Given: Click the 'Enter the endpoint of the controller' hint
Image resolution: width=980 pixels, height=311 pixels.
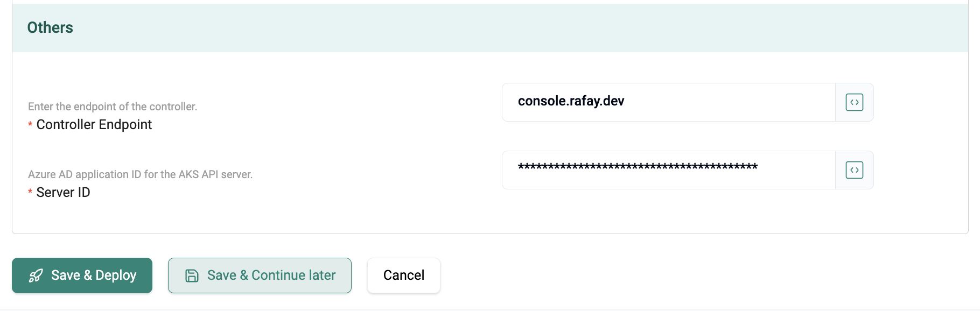Looking at the screenshot, I should pos(113,107).
